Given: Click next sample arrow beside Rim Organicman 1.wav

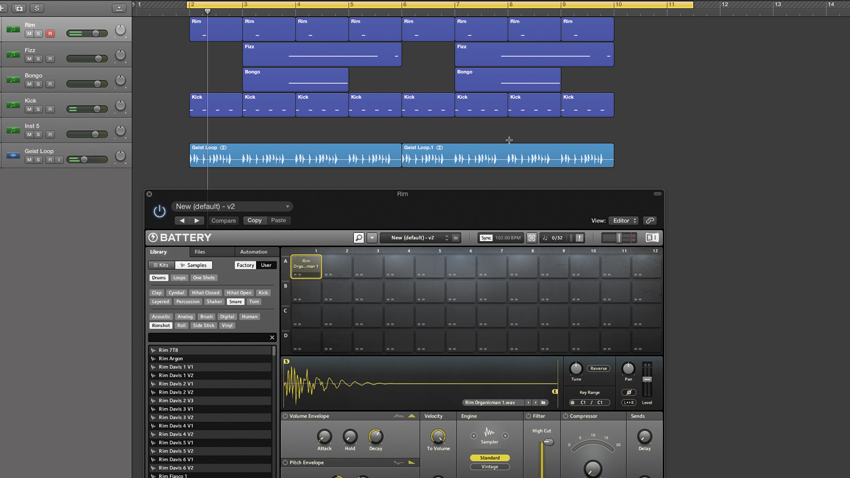Looking at the screenshot, I should click(535, 403).
